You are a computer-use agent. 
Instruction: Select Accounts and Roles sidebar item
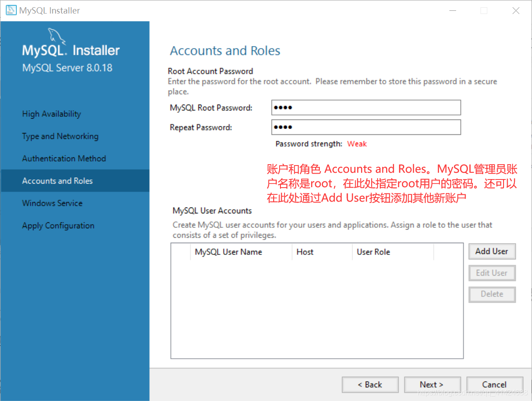tap(75, 181)
